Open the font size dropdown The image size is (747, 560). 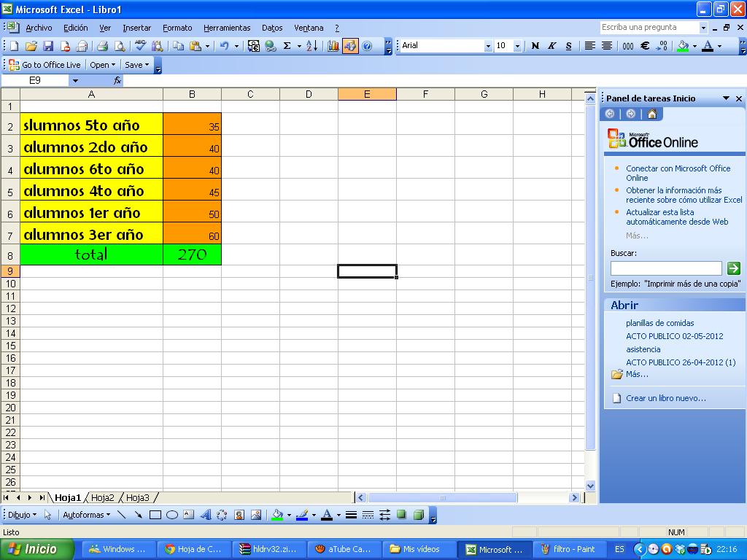click(517, 46)
